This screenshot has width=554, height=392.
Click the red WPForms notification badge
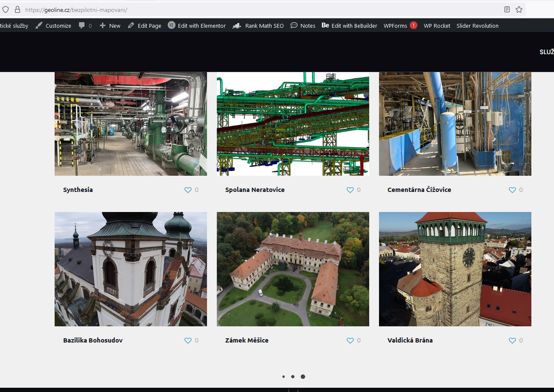tap(414, 25)
